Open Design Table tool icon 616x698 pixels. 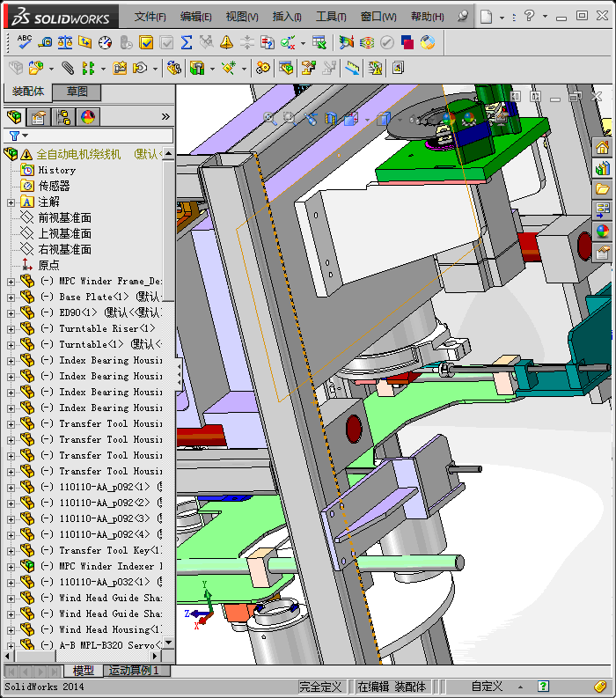(319, 42)
